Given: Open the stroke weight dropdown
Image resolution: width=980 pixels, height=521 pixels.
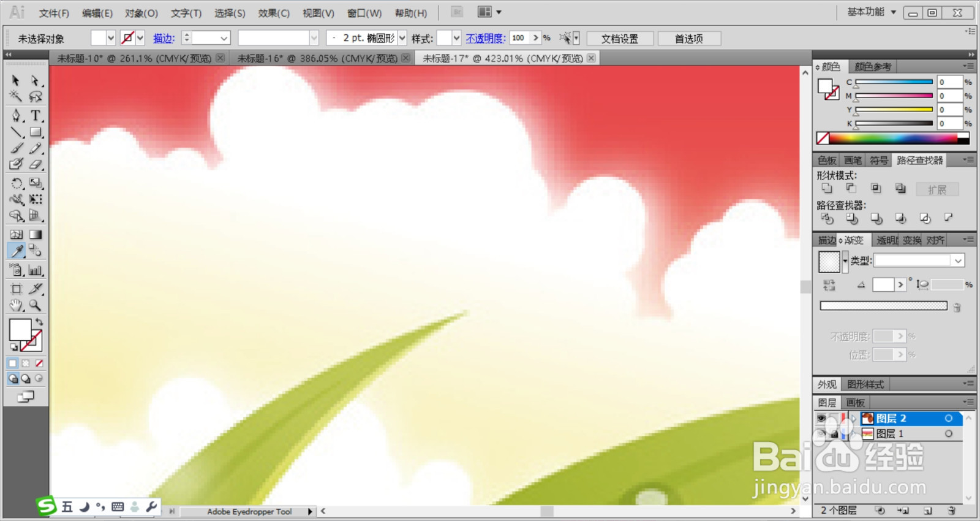Looking at the screenshot, I should tap(224, 38).
